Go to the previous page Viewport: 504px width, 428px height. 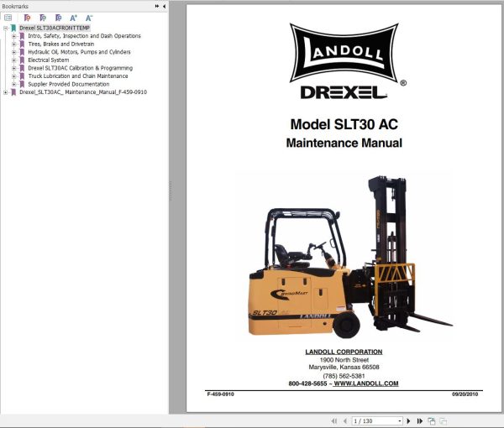pos(345,421)
